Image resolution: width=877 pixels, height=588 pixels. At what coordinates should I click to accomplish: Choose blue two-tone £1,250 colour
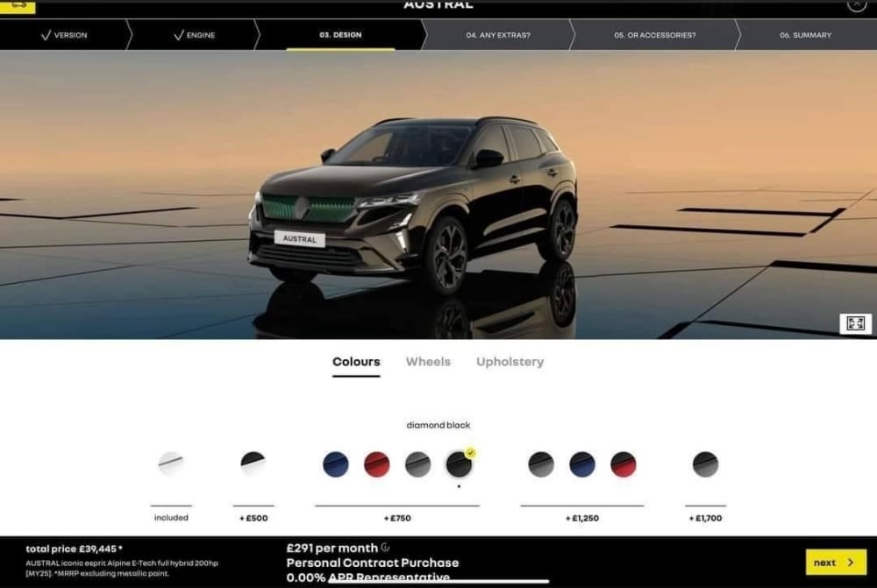582,464
